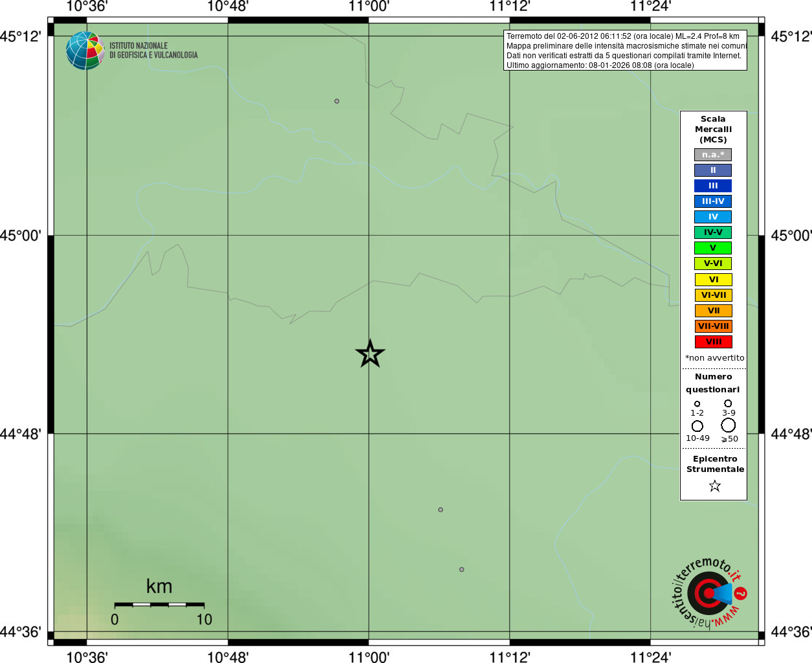The image size is (812, 663).
Task: Click the km scale bar
Action: click(x=159, y=604)
